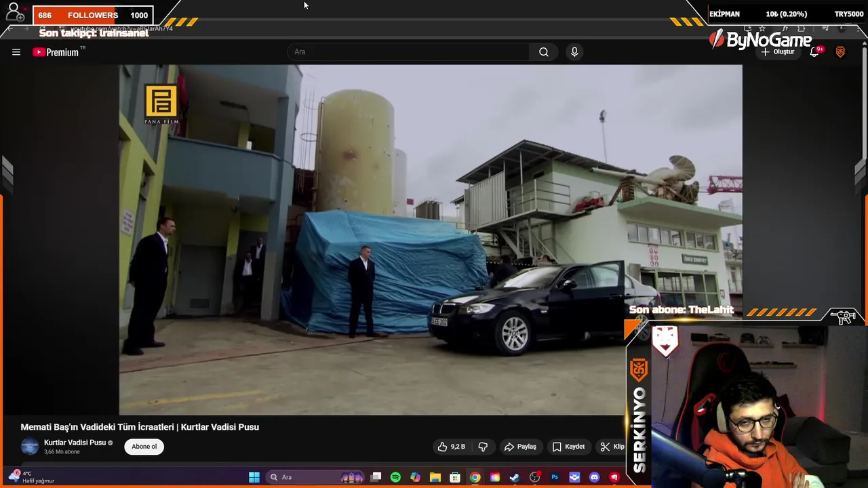The height and width of the screenshot is (488, 868).
Task: Open Task View from the taskbar
Action: 376,477
